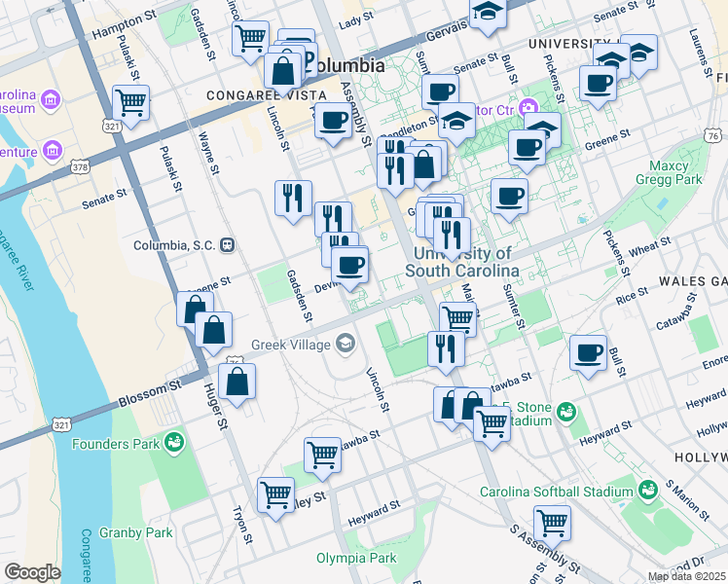This screenshot has height=584, width=728.
Task: Select the coffee cup marker south of Greene St east
Action: [x=509, y=197]
